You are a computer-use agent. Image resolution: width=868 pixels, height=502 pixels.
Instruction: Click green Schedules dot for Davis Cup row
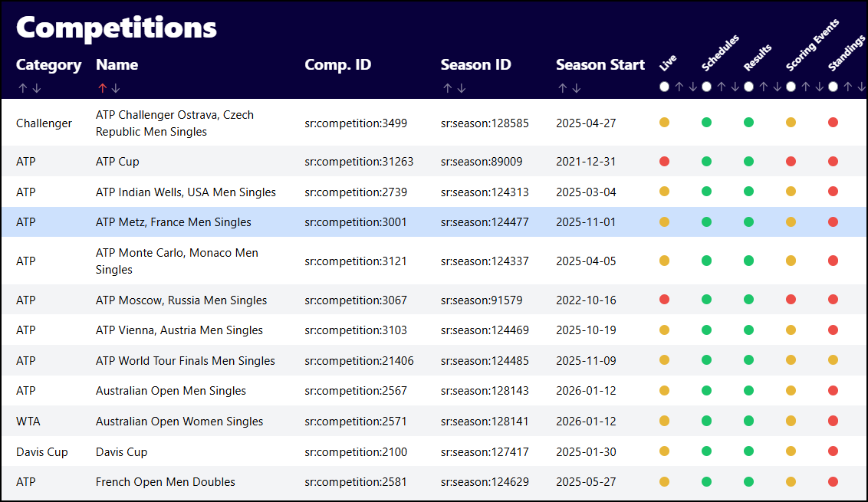coord(706,451)
